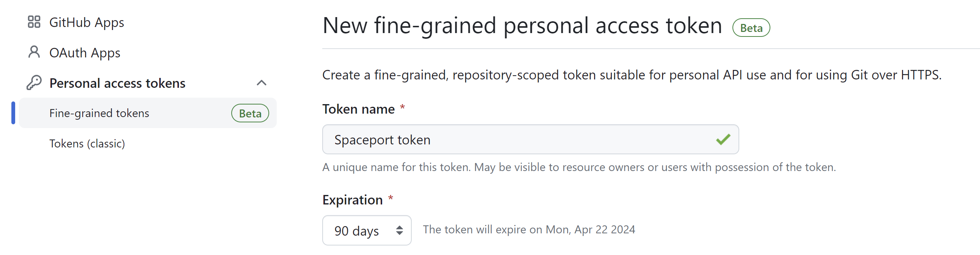Click the Personal access tokens heading text
This screenshot has width=980, height=255.
pyautogui.click(x=117, y=83)
